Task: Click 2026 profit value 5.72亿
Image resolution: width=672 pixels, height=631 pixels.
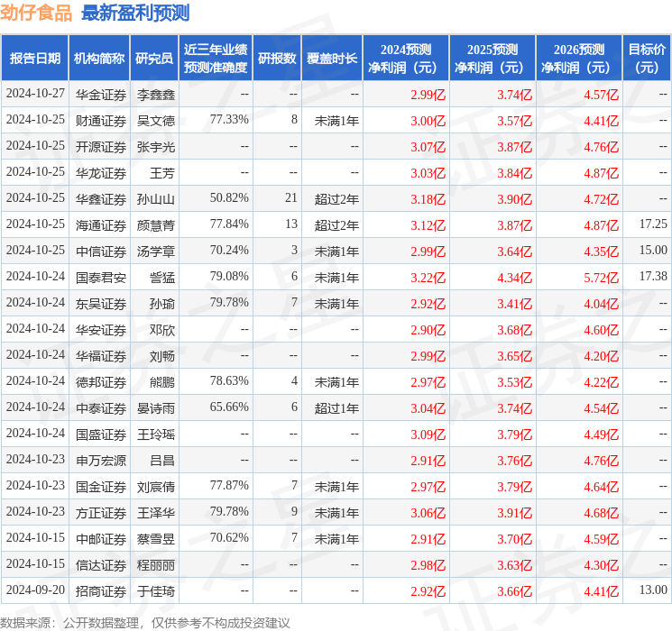Action: 602,278
